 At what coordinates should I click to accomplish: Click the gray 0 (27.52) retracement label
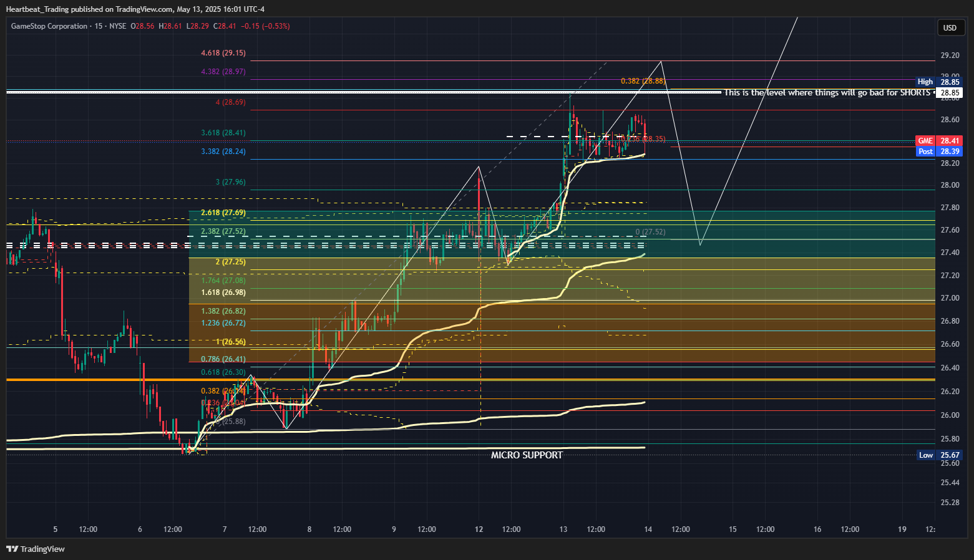(x=650, y=232)
